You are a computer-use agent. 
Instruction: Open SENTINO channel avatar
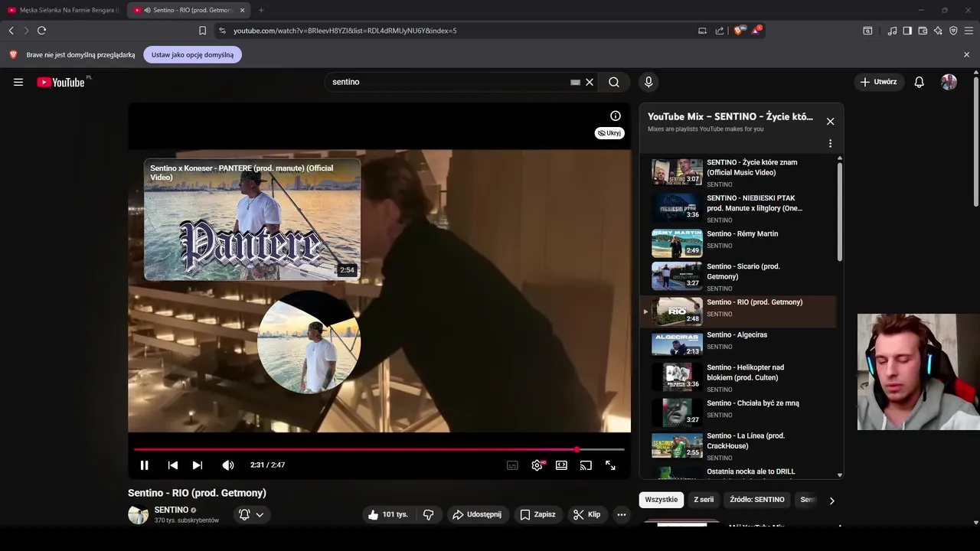point(139,514)
